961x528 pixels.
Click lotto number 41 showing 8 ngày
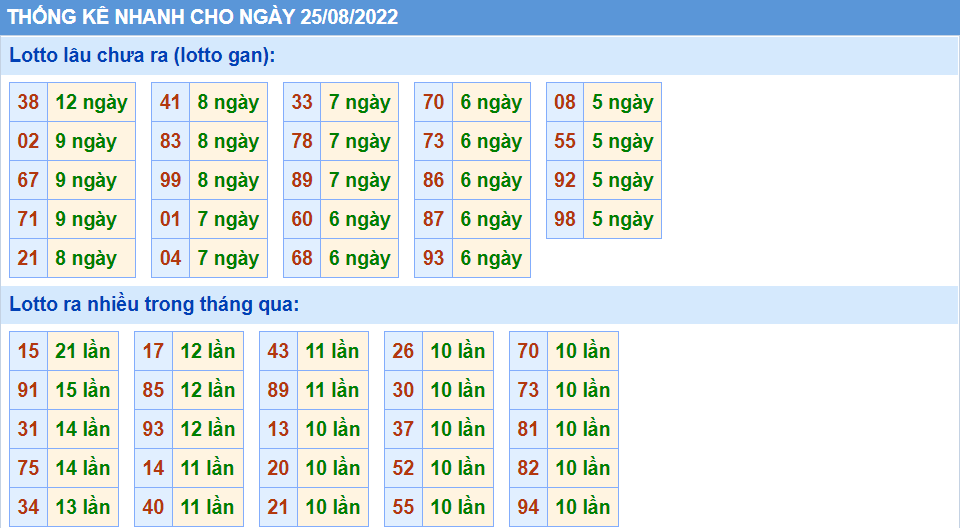coord(171,102)
